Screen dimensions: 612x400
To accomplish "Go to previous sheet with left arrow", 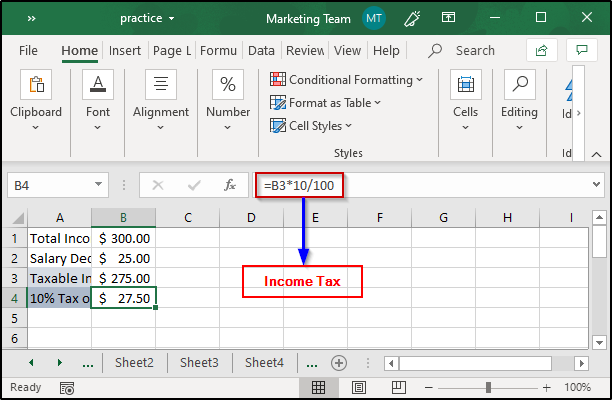I will 31,363.
